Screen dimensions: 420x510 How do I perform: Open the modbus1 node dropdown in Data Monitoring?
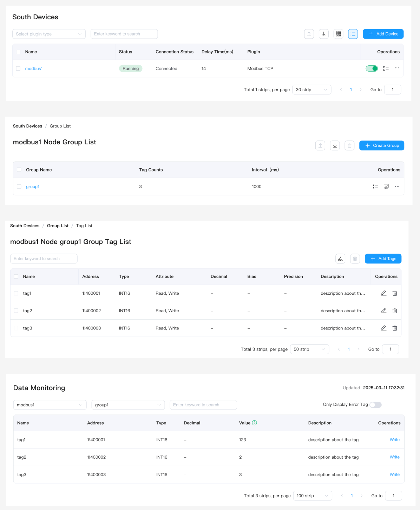[50, 405]
